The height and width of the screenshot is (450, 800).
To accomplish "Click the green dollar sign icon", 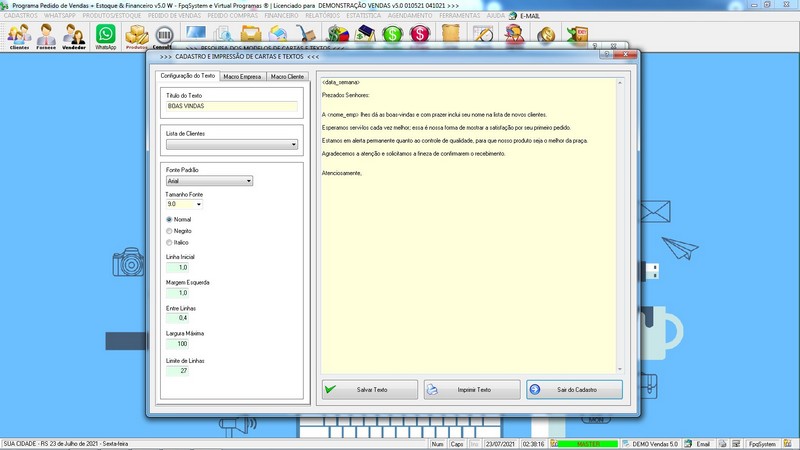I will tap(392, 34).
